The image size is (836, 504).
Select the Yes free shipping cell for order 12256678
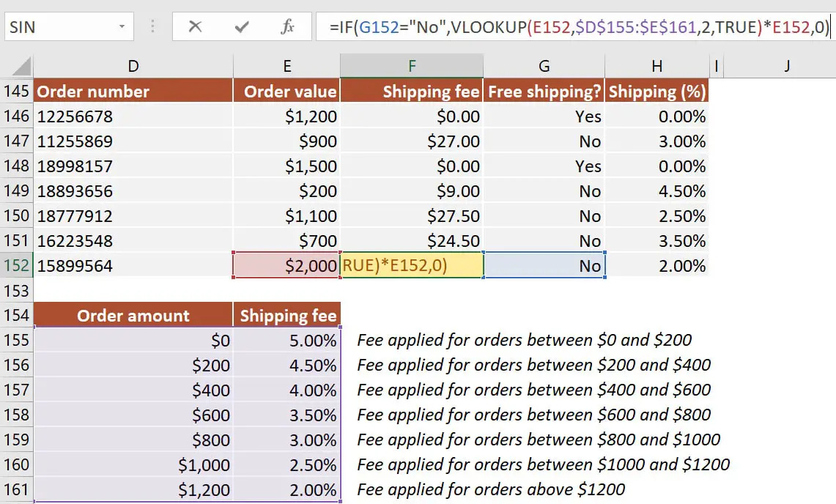pyautogui.click(x=544, y=116)
